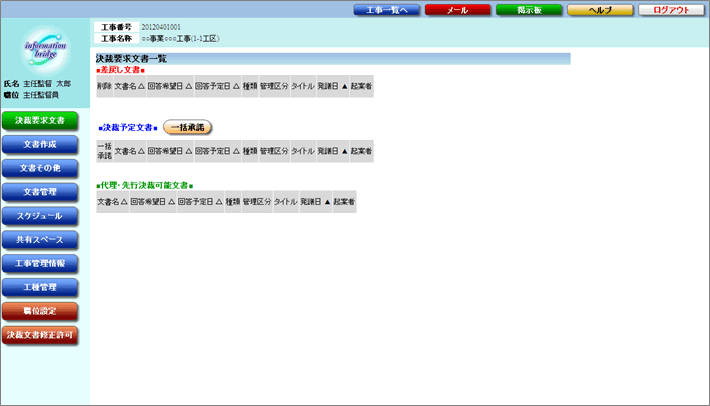Open 工事一覧へ in the top bar
This screenshot has height=406, width=710.
pos(385,10)
